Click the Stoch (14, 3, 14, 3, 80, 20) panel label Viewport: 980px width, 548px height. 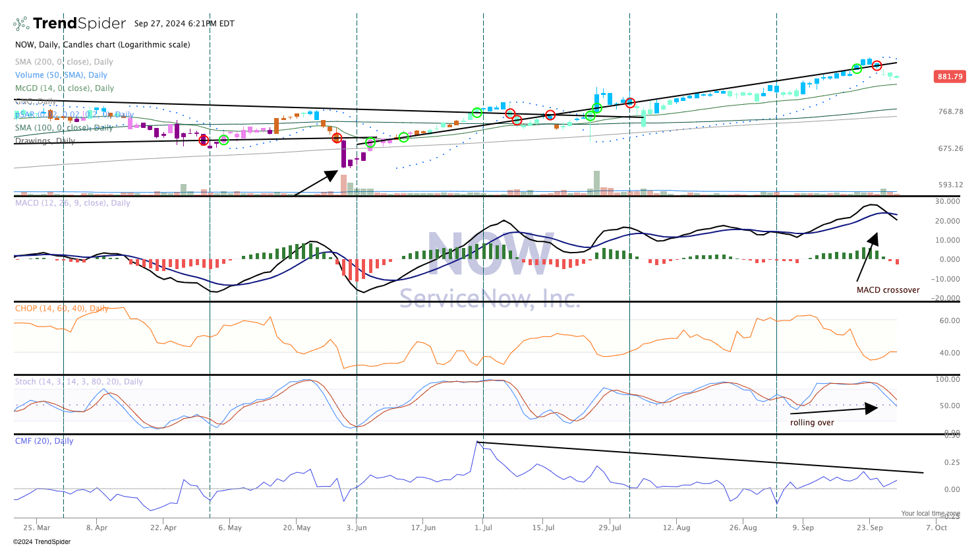tap(79, 382)
